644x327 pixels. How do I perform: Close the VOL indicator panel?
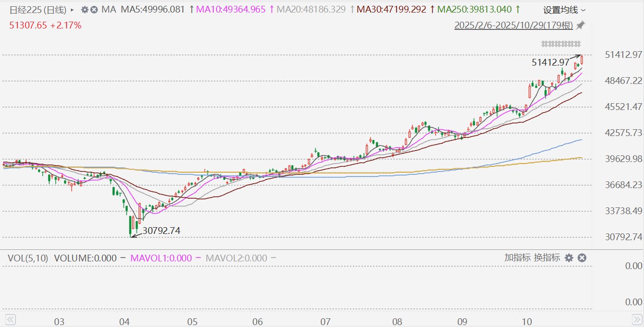[582, 258]
